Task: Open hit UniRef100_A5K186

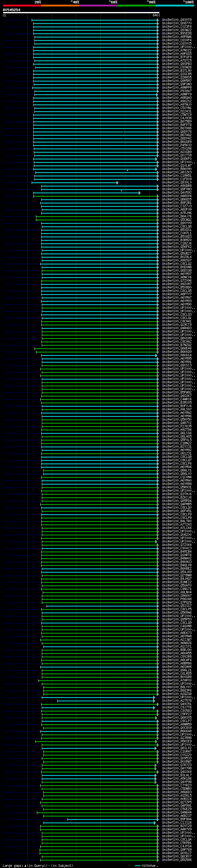Action: [177, 778]
